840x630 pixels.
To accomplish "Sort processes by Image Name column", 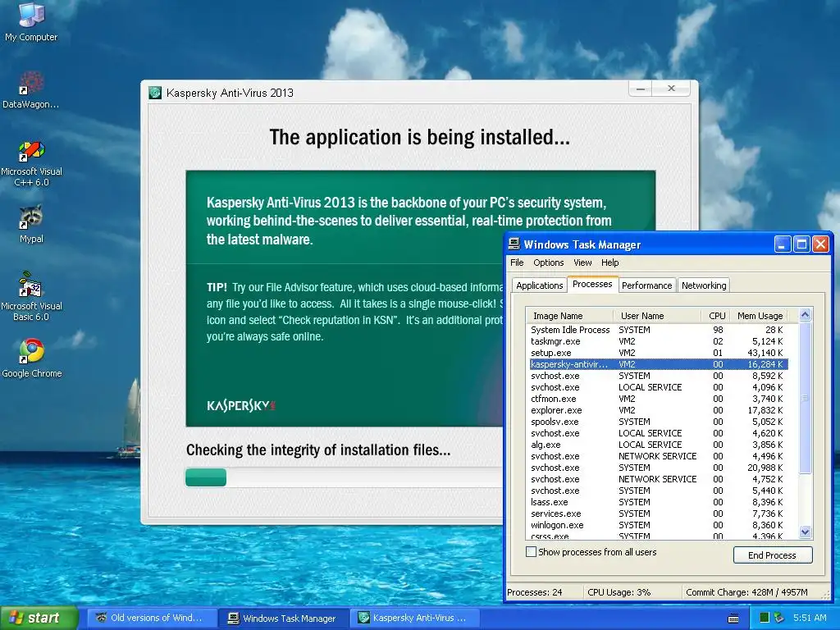I will coord(570,316).
